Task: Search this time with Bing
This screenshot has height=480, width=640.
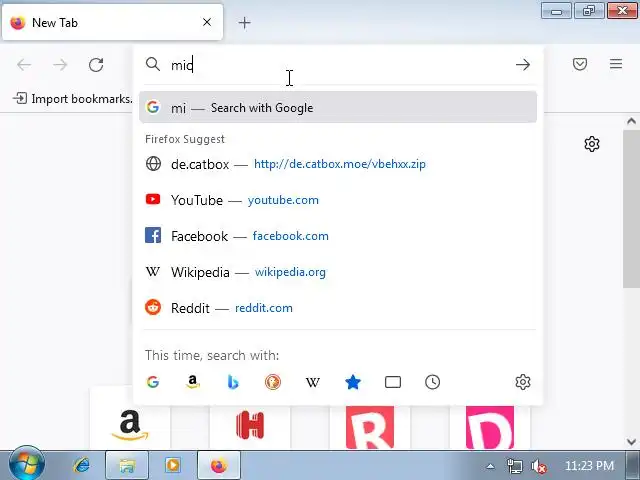Action: click(233, 382)
